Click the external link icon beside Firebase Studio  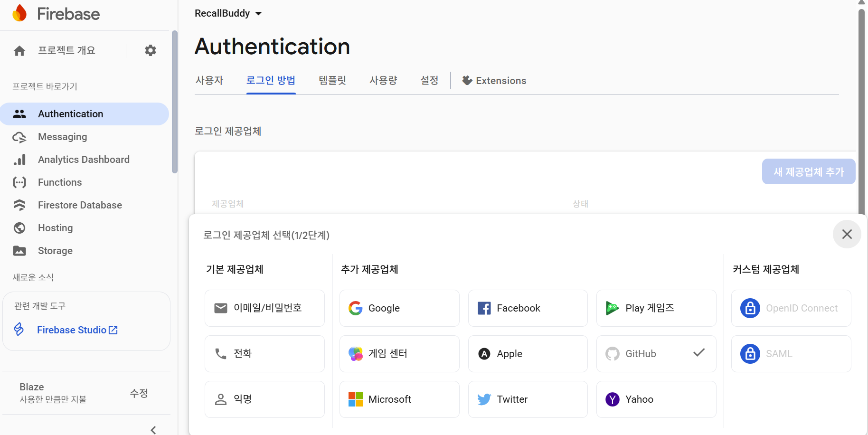[113, 330]
